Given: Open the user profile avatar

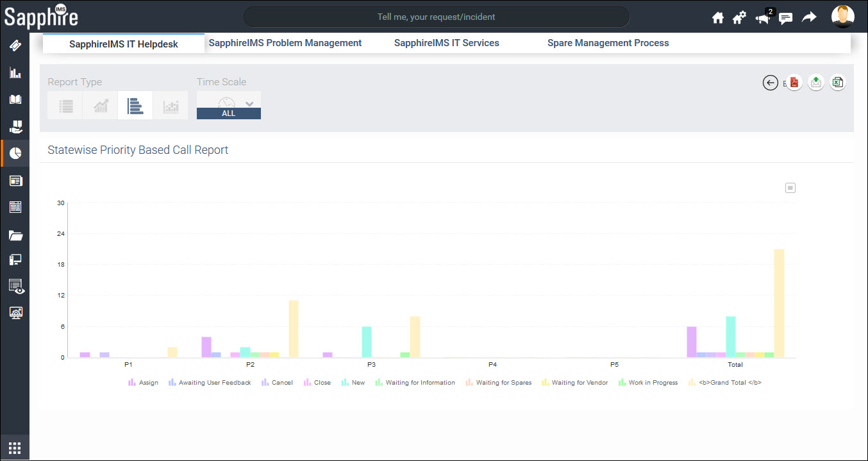Looking at the screenshot, I should 842,16.
